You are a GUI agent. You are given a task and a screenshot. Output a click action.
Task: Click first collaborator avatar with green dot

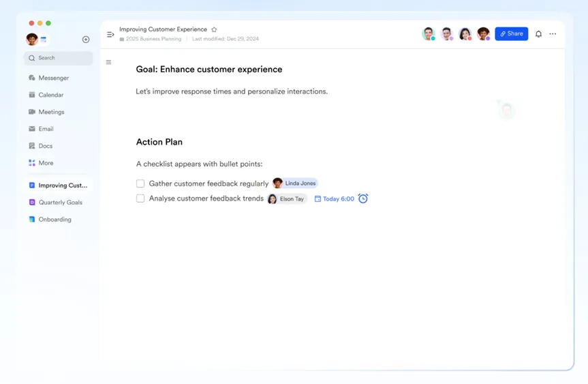(429, 34)
